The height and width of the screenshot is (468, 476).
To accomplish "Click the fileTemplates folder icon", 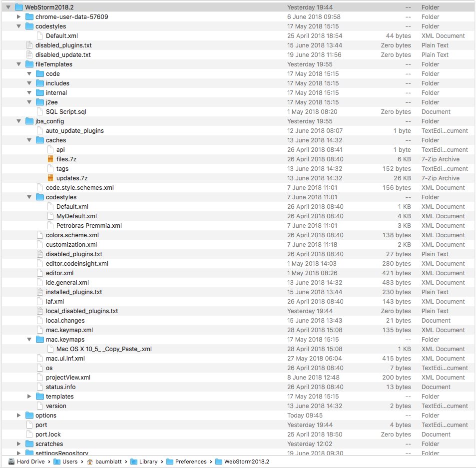I will [29, 64].
